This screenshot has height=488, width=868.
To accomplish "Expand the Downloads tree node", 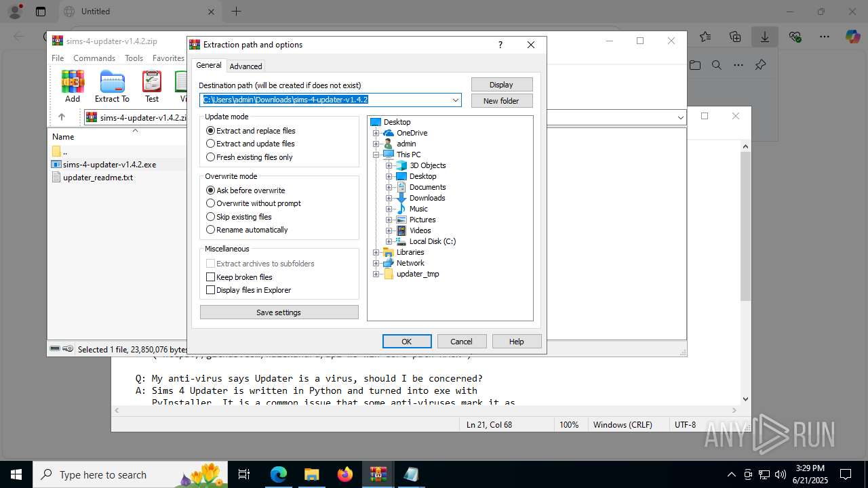I will (389, 198).
